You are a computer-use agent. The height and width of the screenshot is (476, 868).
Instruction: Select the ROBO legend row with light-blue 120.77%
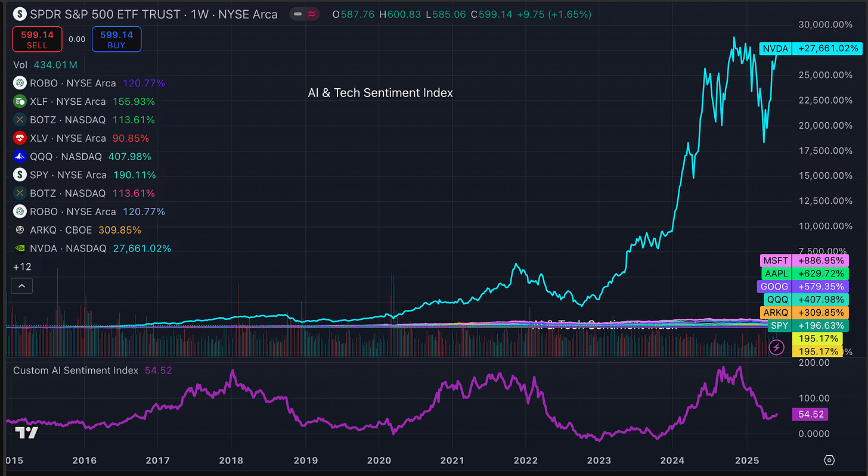[x=89, y=211]
